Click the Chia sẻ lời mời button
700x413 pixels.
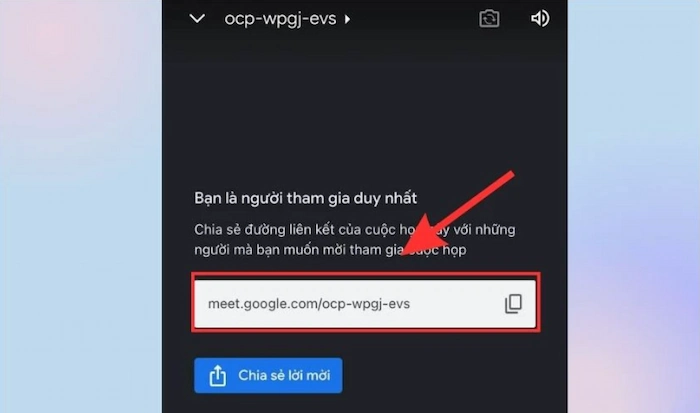click(268, 375)
